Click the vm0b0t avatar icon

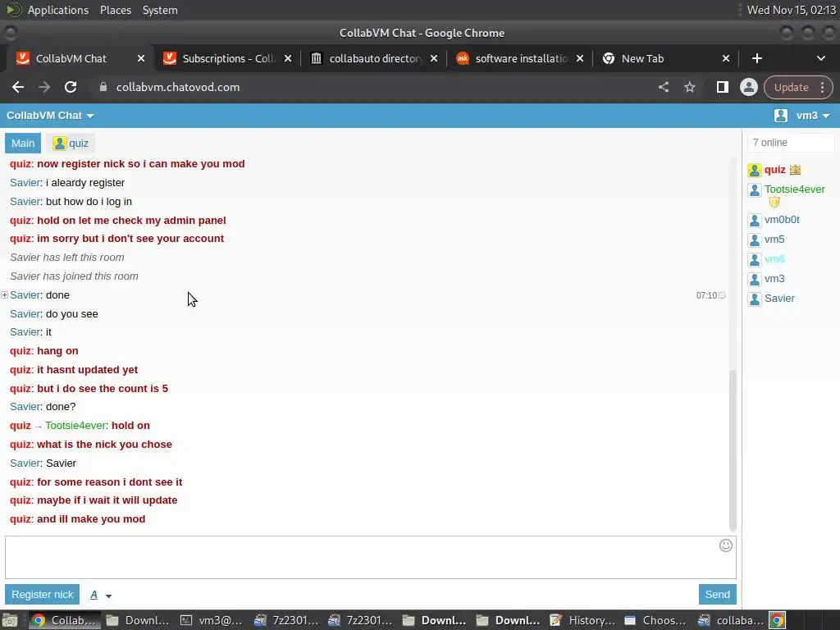pyautogui.click(x=755, y=220)
